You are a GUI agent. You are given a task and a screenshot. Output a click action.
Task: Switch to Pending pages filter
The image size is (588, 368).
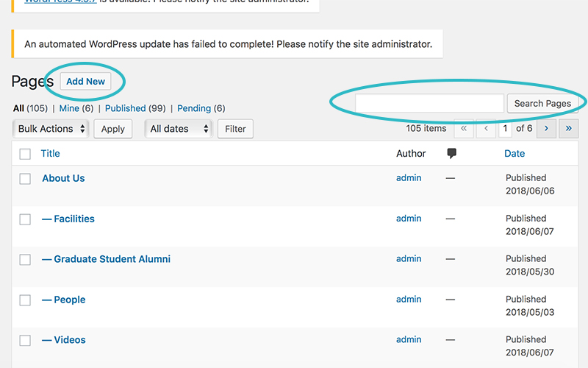(194, 108)
